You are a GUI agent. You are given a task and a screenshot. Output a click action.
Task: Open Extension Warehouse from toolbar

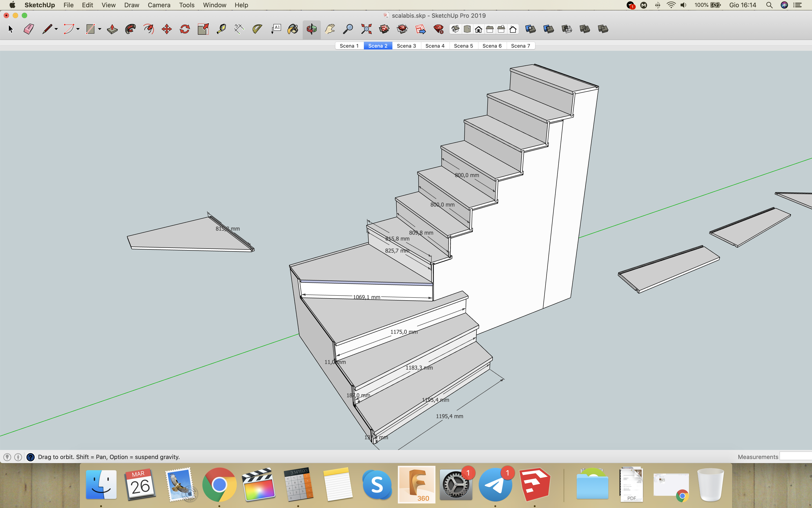(402, 29)
